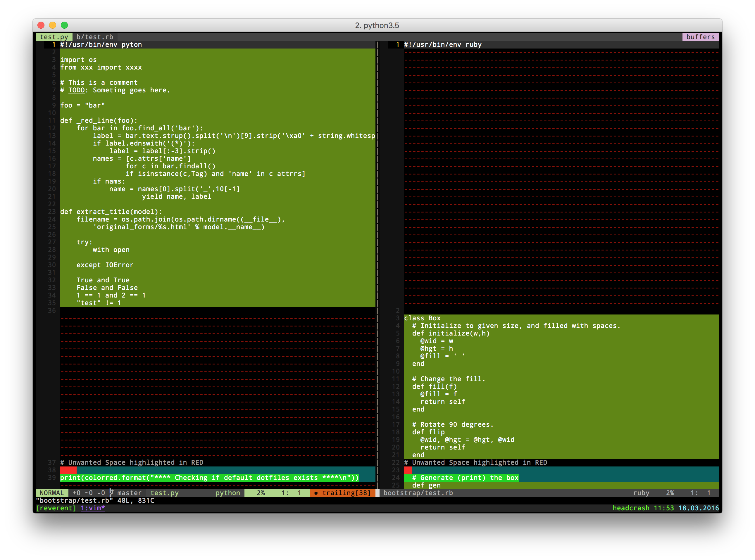The height and width of the screenshot is (560, 755).
Task: Click the +0 ~0 -0 git hunk summary
Action: (89, 493)
